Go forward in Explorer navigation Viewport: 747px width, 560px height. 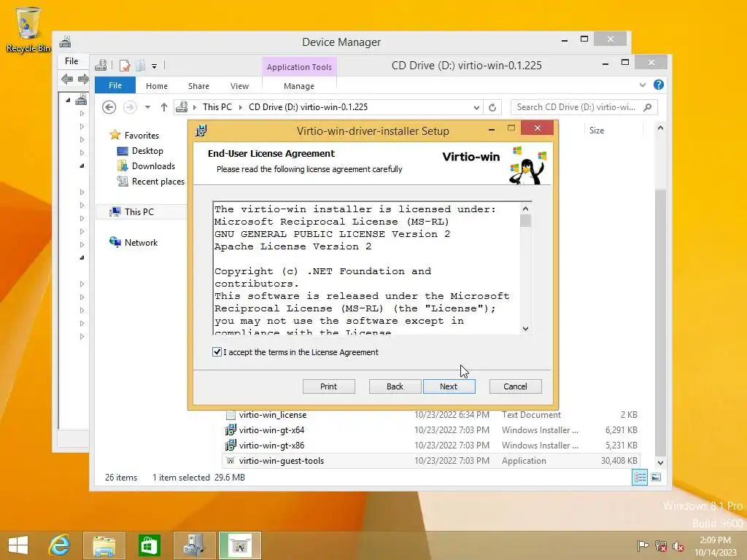click(130, 107)
